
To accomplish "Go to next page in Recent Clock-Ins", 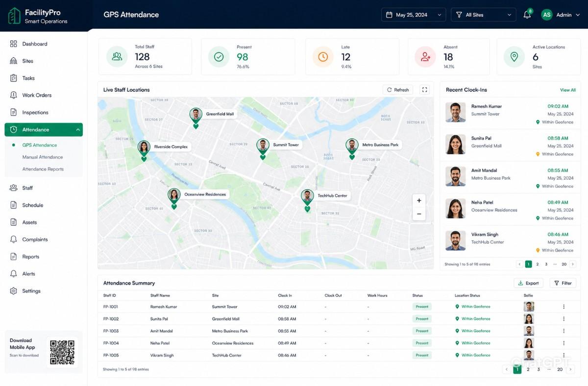I will [572, 264].
